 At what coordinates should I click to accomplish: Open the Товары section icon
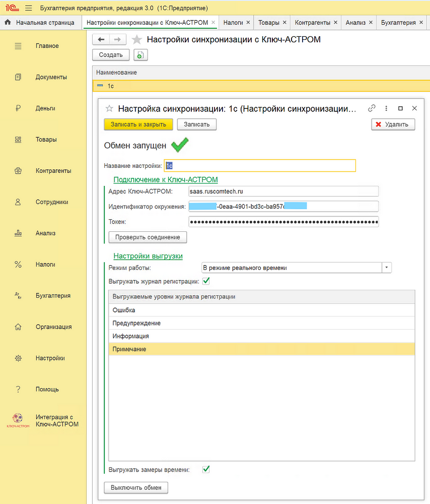point(18,140)
